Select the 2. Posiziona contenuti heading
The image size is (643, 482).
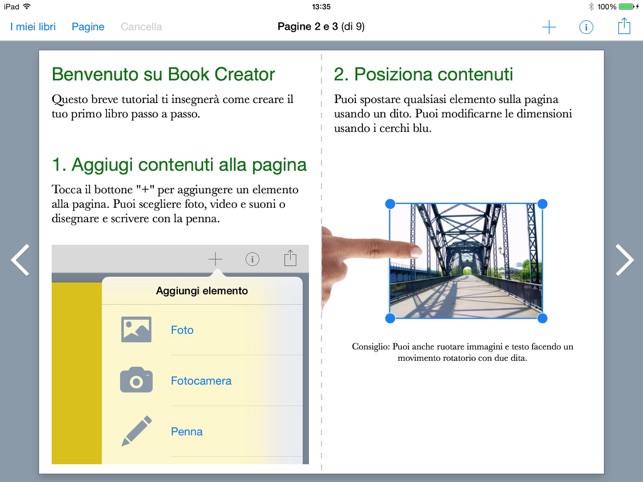(x=423, y=74)
